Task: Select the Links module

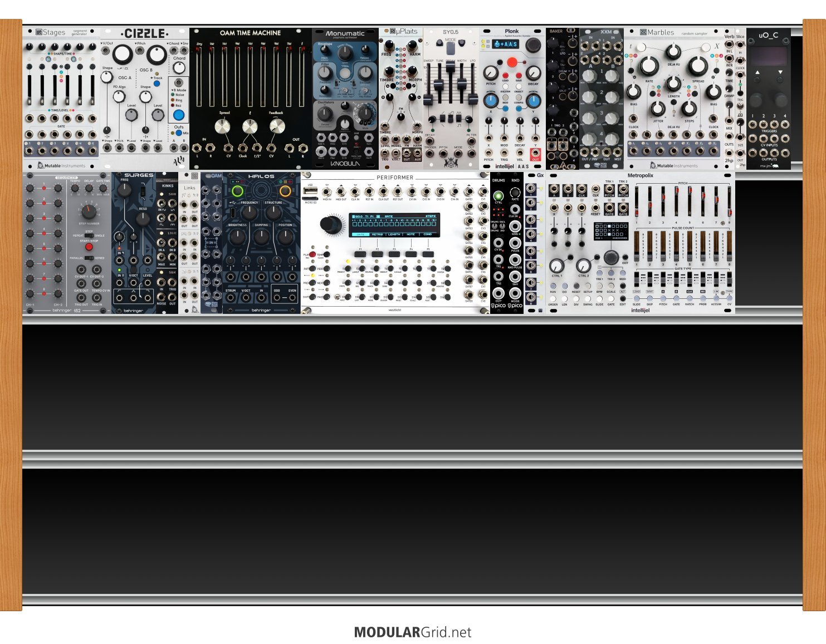Action: (189, 243)
